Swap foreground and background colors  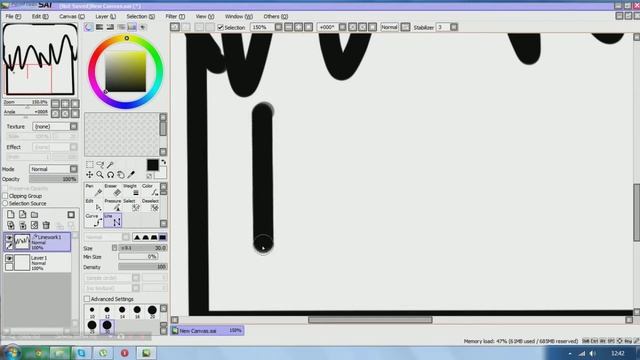[x=164, y=162]
